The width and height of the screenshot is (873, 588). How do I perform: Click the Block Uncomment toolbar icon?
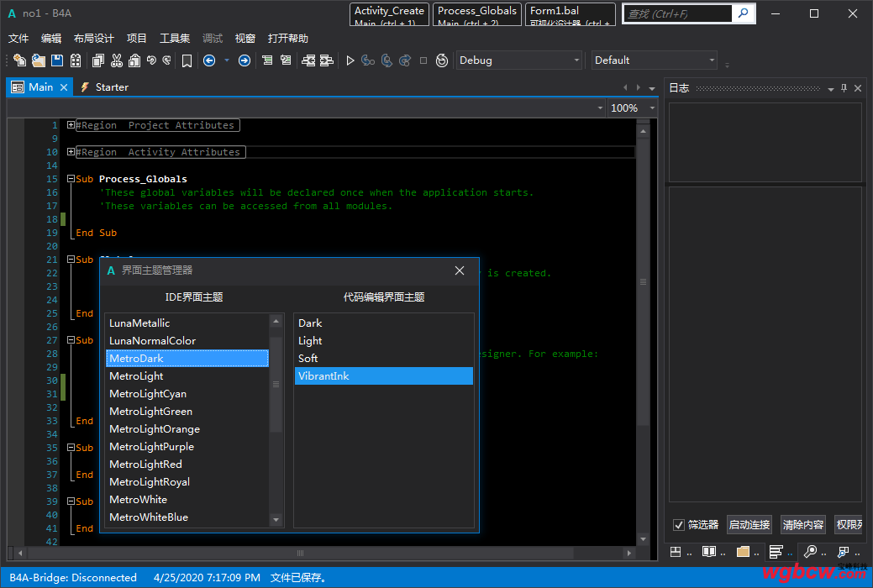coord(286,60)
